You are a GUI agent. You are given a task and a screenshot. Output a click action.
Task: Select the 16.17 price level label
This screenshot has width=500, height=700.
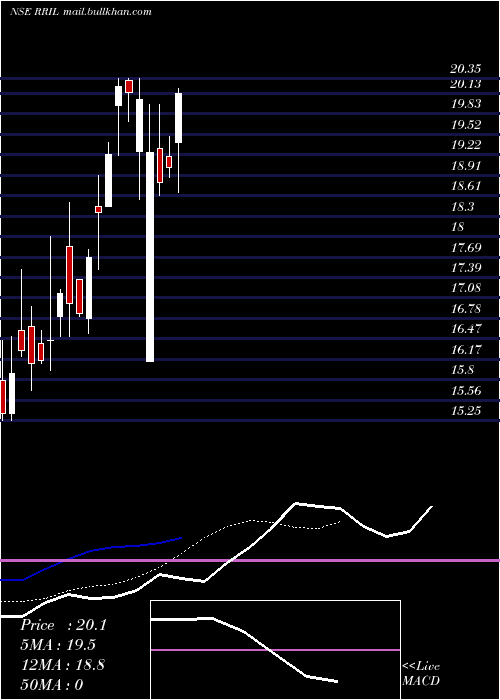[x=466, y=349]
